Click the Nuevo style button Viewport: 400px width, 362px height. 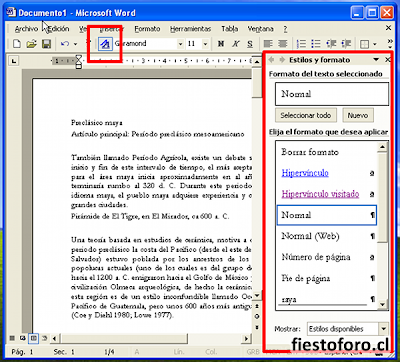point(358,115)
